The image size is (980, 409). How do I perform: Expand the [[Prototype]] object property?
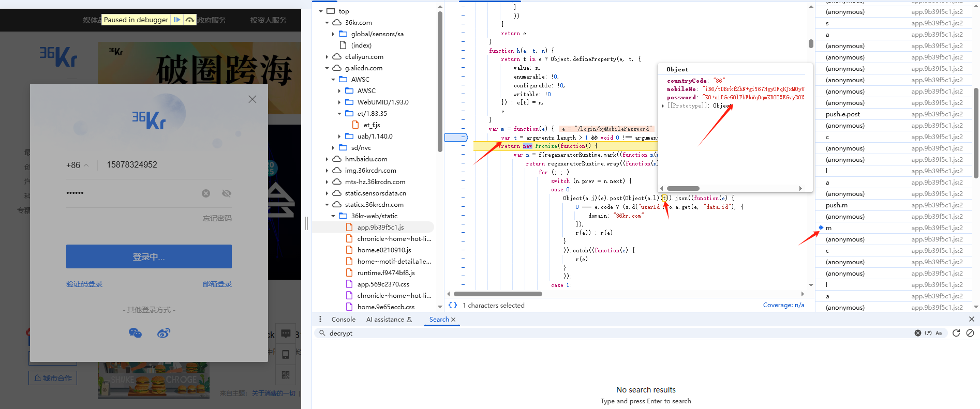pos(663,105)
